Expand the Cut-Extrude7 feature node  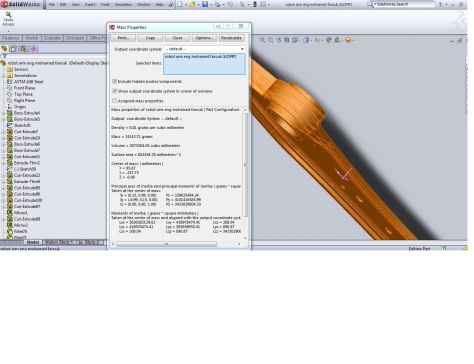point(3,132)
